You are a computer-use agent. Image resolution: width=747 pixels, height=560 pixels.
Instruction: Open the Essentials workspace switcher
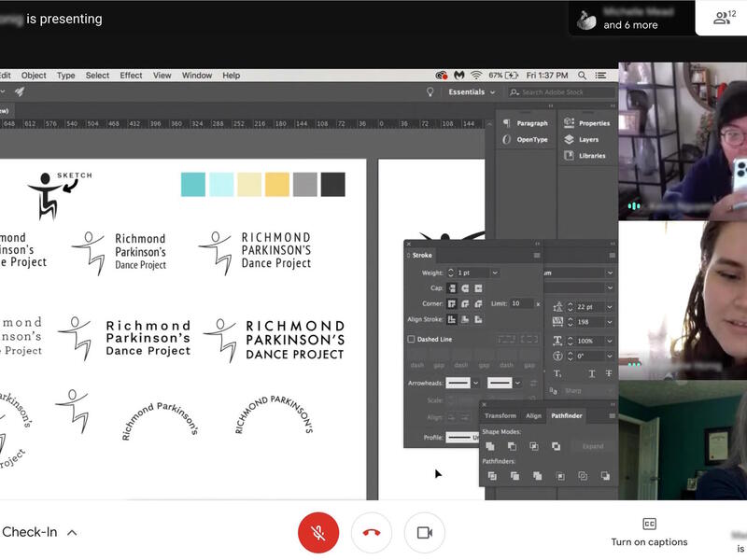468,92
